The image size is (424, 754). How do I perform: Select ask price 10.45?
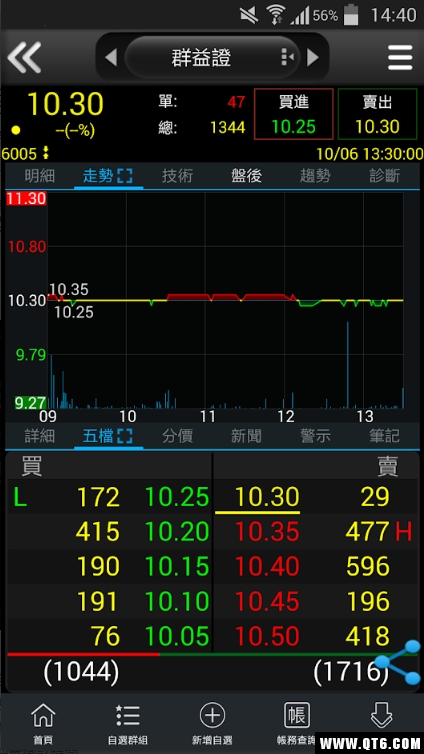point(267,602)
